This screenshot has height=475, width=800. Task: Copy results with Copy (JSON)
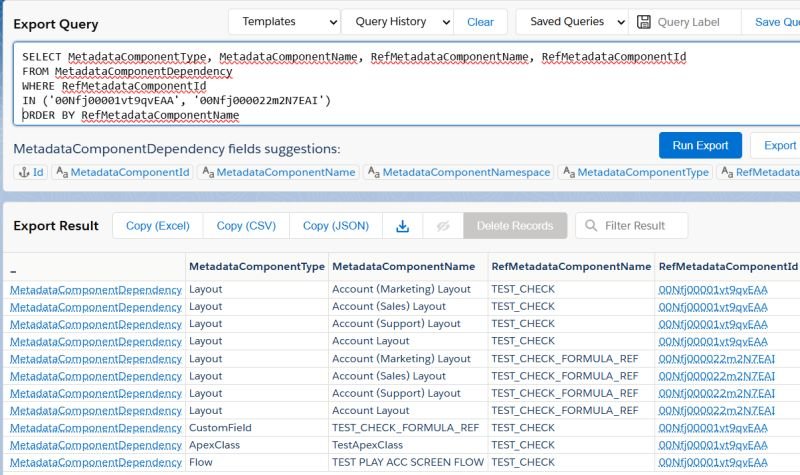tap(336, 226)
